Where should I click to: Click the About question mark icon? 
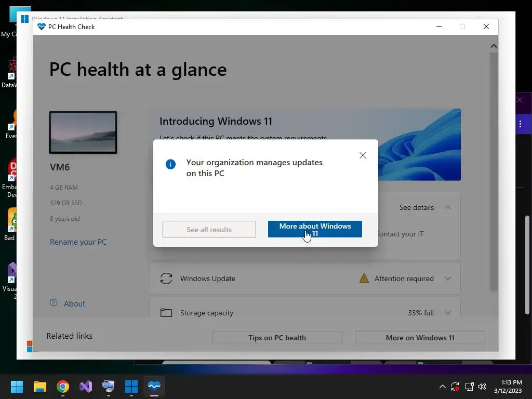[54, 303]
